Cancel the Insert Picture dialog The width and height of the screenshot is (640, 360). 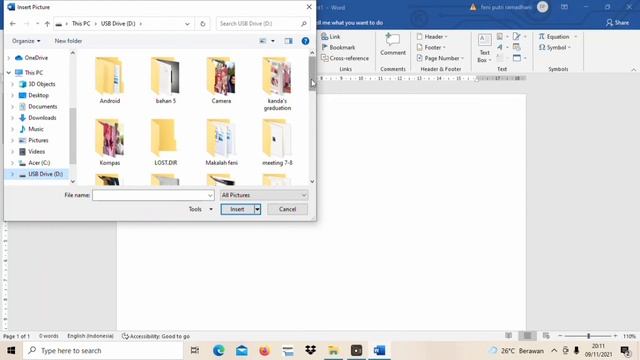[x=287, y=209]
